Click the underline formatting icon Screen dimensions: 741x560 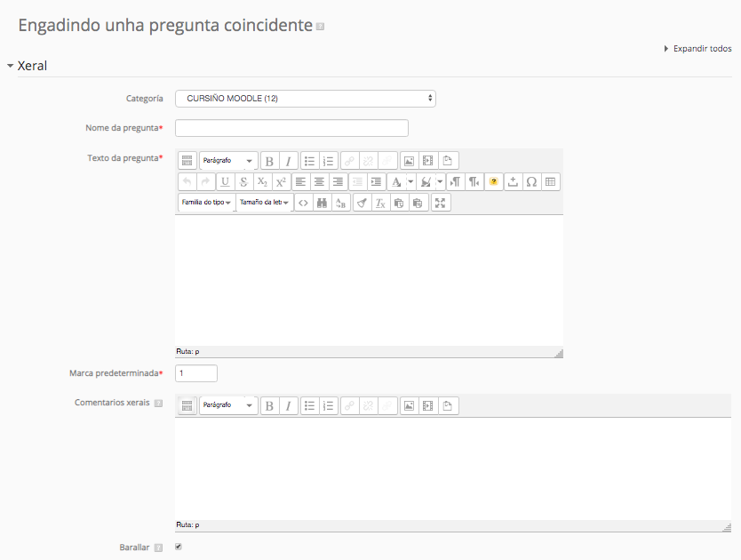tap(225, 181)
